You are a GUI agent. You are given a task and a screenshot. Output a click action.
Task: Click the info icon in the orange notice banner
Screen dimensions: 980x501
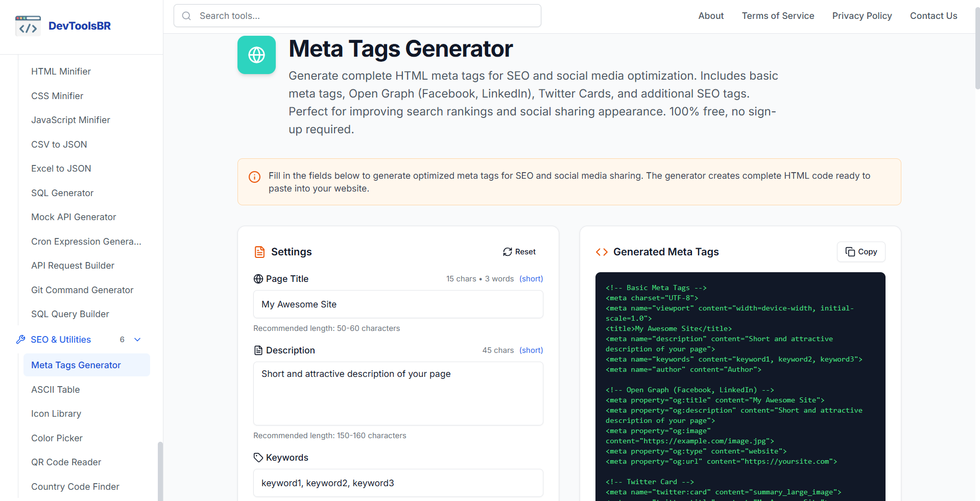(254, 177)
